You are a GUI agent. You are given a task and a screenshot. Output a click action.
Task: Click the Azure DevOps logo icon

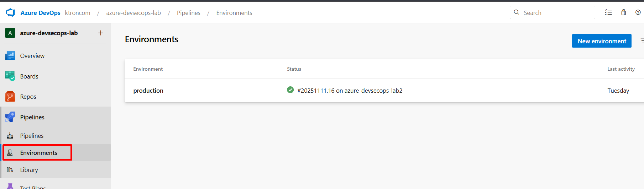(10, 13)
